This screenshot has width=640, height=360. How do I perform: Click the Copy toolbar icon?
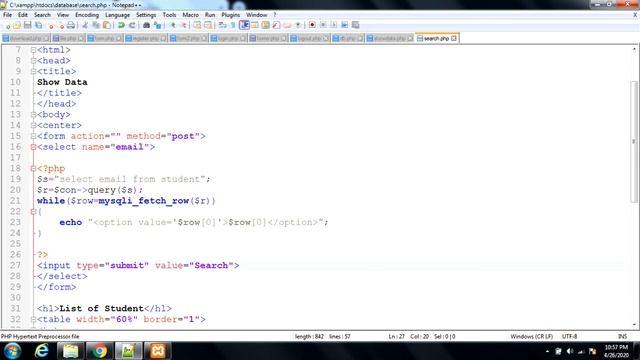tap(96, 25)
